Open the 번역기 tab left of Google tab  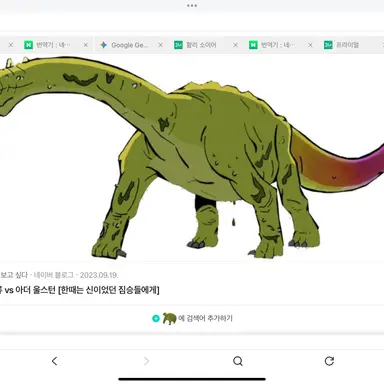(53, 45)
